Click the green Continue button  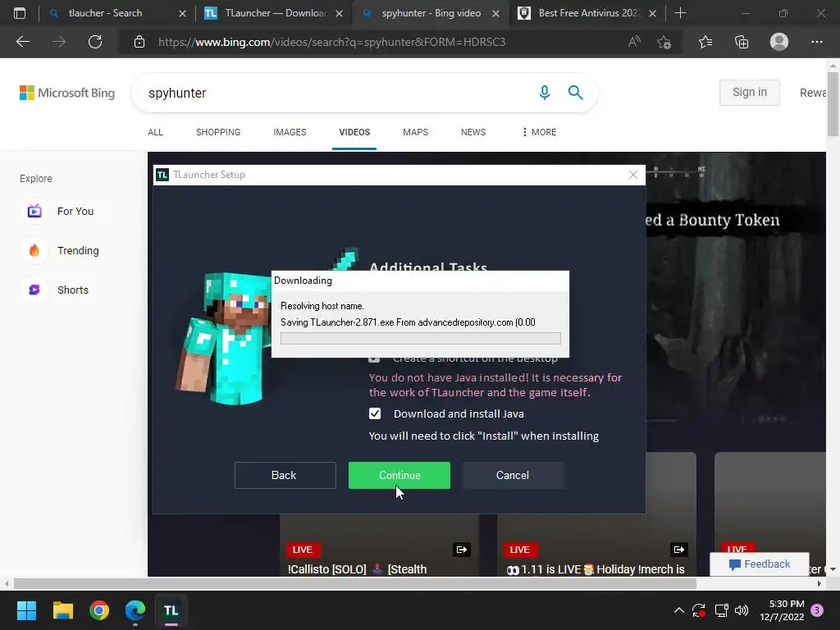coord(399,475)
